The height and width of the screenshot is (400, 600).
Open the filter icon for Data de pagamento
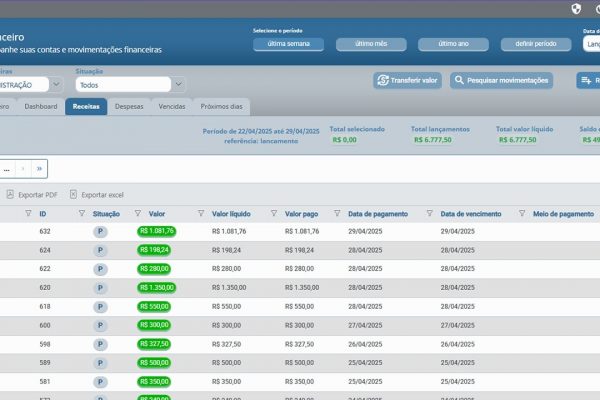tap(337, 213)
